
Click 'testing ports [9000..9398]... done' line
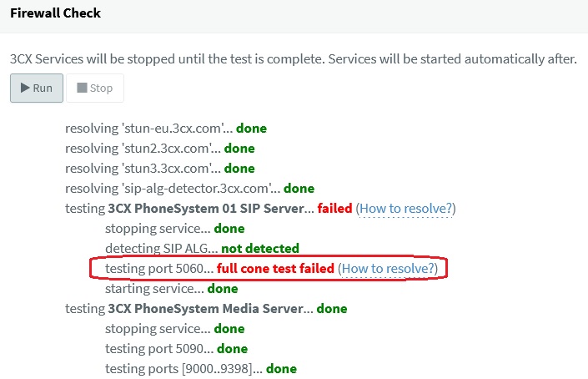pyautogui.click(x=201, y=368)
